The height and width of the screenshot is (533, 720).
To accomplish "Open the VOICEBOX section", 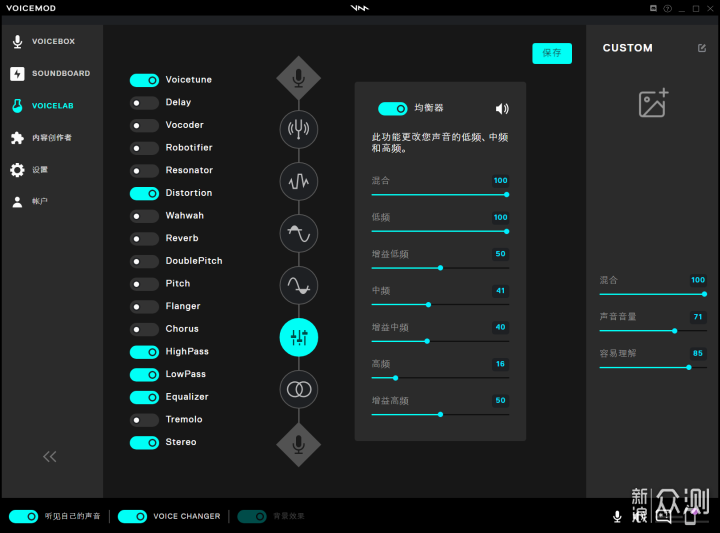I will pos(53,41).
